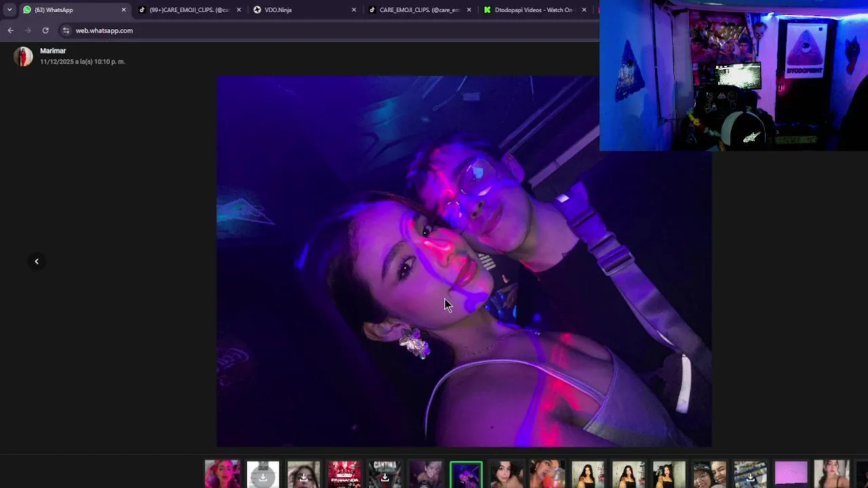Open site information icon beside web.whatsapp.com
The width and height of the screenshot is (868, 488).
point(66,30)
